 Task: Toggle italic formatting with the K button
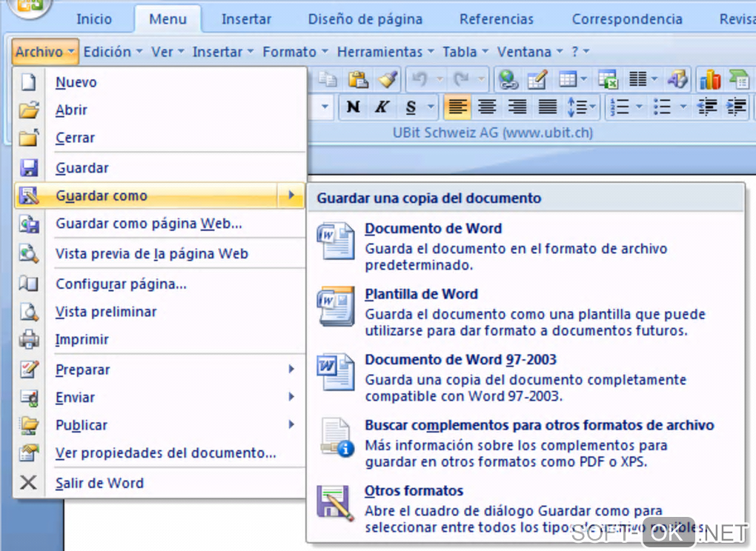[382, 107]
